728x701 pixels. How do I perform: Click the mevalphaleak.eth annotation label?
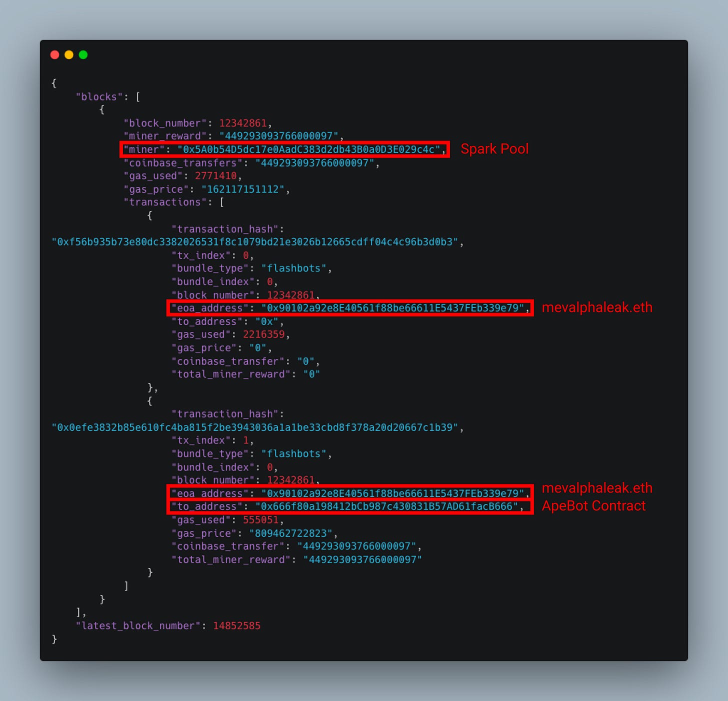[597, 308]
